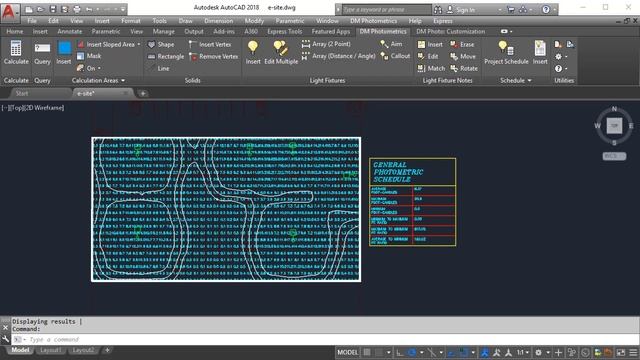Click the Shape solids tool
640x360 pixels.
click(161, 44)
